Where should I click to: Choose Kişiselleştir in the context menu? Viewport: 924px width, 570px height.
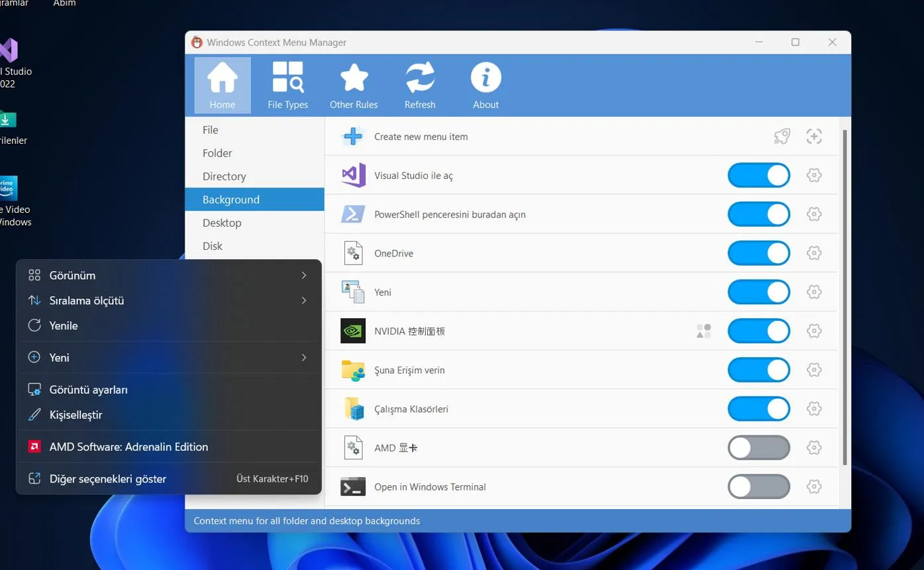coord(169,415)
